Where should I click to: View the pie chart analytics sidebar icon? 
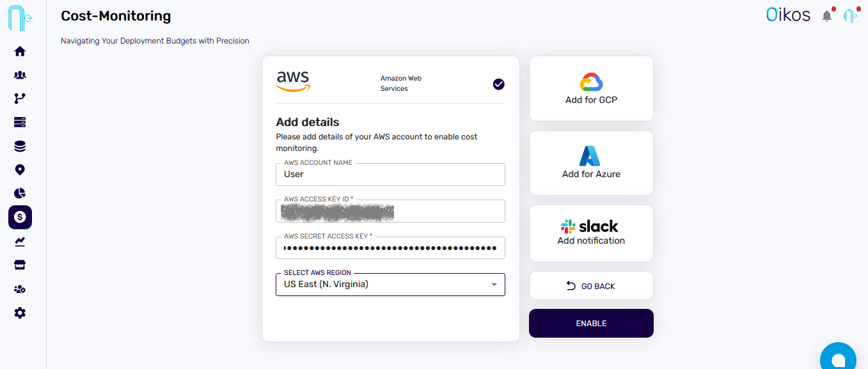pyautogui.click(x=20, y=192)
